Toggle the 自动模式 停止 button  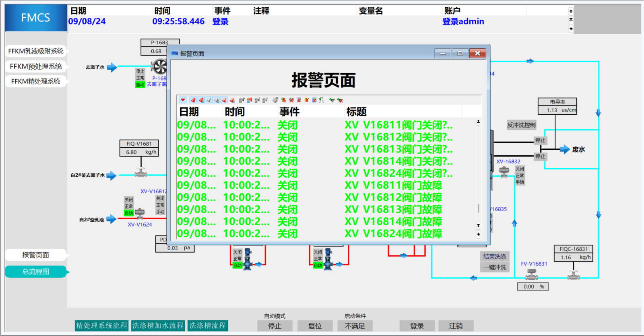275,326
